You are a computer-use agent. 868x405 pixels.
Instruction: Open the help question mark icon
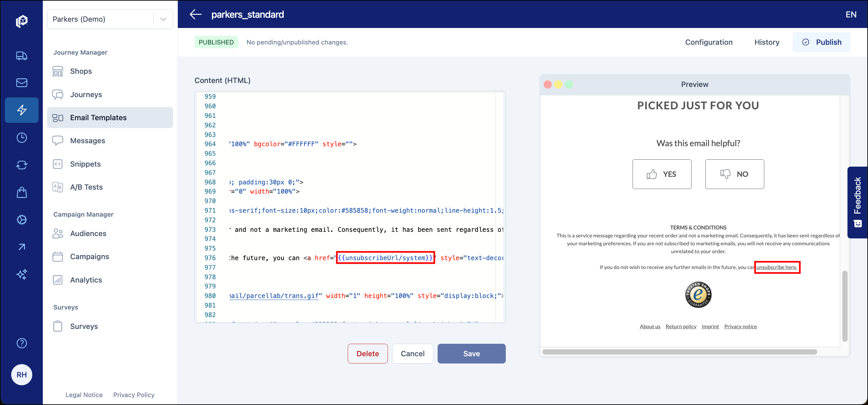(x=21, y=343)
